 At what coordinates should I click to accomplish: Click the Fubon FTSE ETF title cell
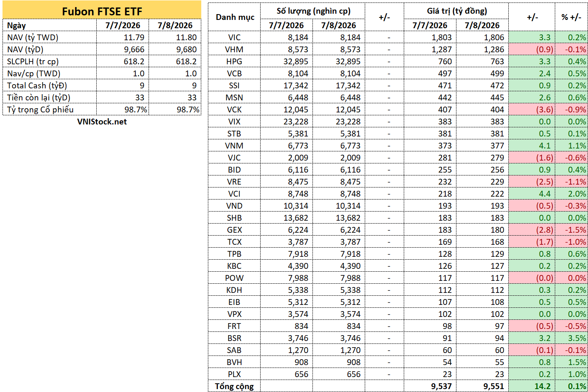coord(102,11)
